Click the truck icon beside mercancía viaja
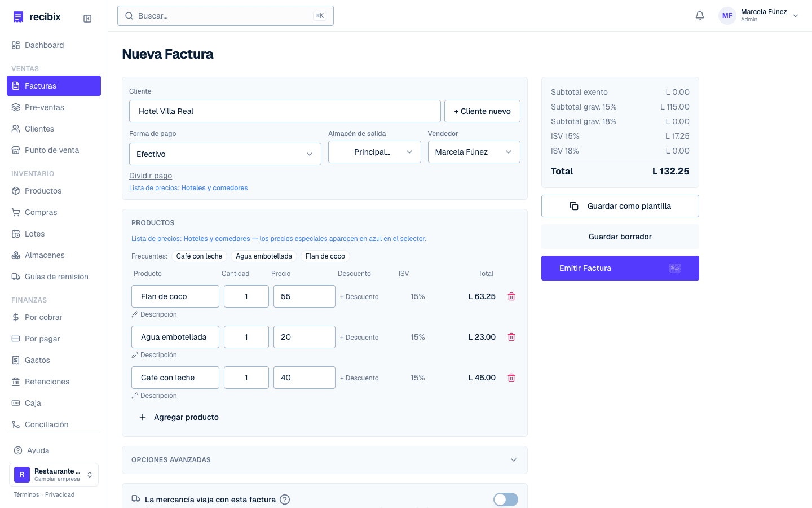This screenshot has width=812, height=508. [136, 499]
